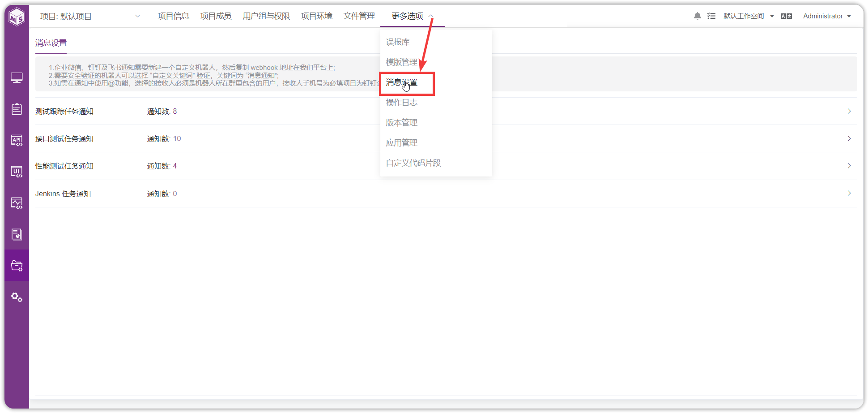
Task: Click the 消息设置 page tab heading
Action: pos(51,43)
